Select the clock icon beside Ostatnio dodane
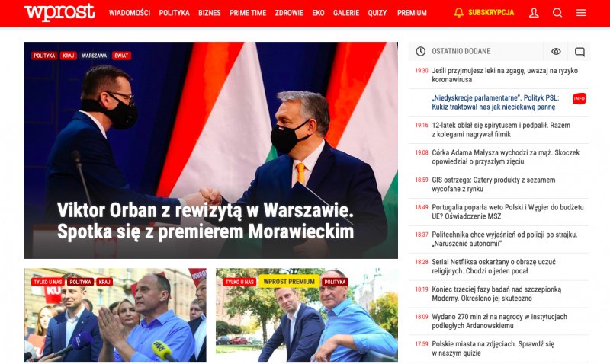The image size is (610, 364). pos(420,51)
